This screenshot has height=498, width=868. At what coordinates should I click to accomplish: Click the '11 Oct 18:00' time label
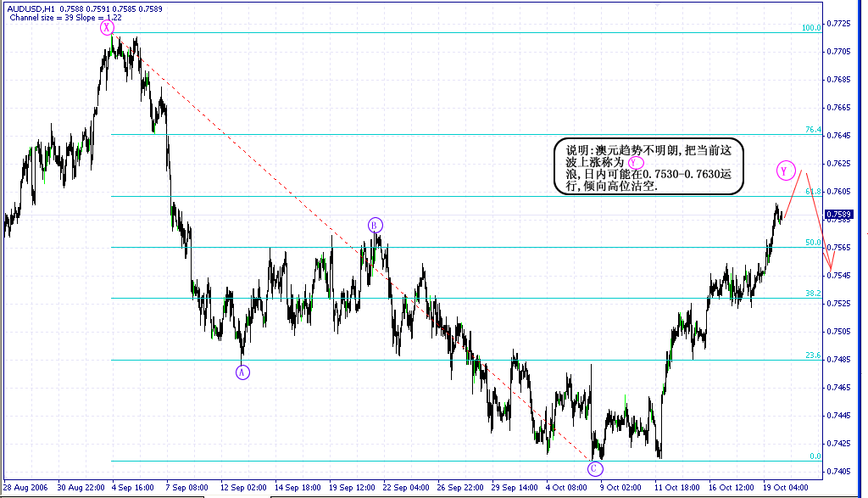point(677,488)
